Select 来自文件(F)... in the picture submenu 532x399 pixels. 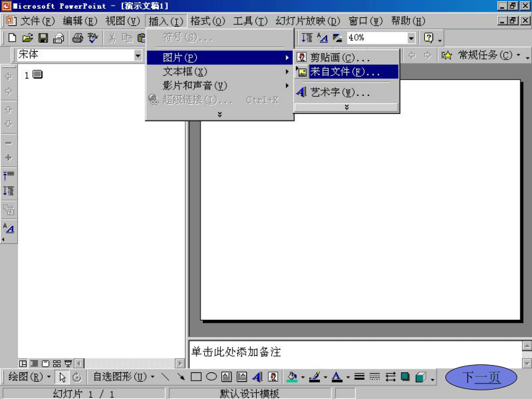pos(346,72)
